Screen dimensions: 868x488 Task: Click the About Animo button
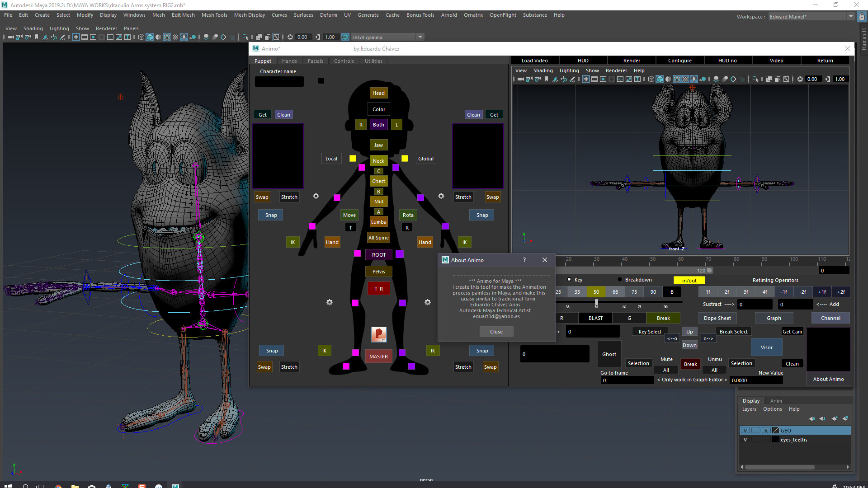828,379
